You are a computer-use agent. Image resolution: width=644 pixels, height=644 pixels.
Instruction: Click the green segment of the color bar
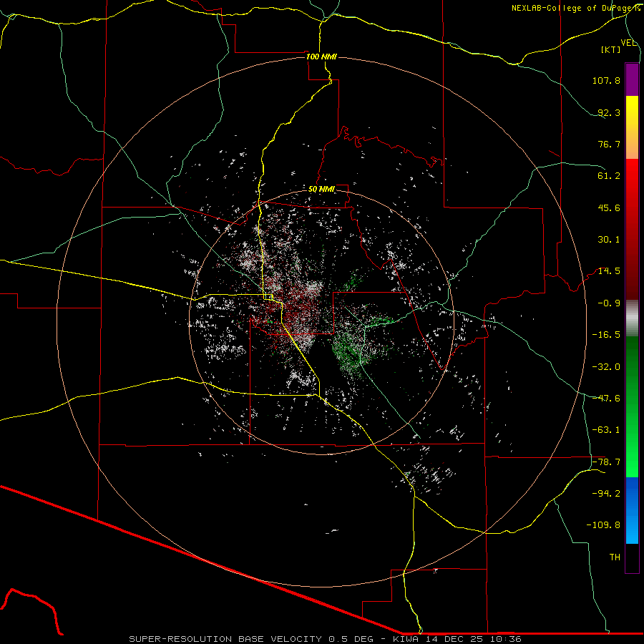tap(632, 406)
